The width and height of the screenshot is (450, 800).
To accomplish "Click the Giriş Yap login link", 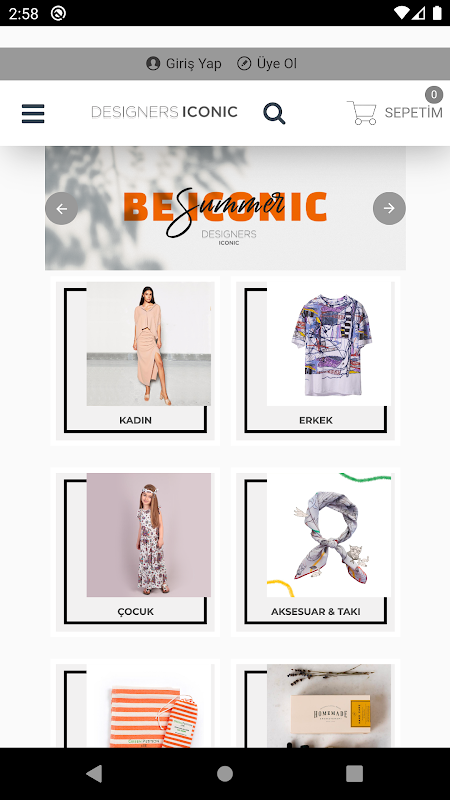I will pos(193,64).
